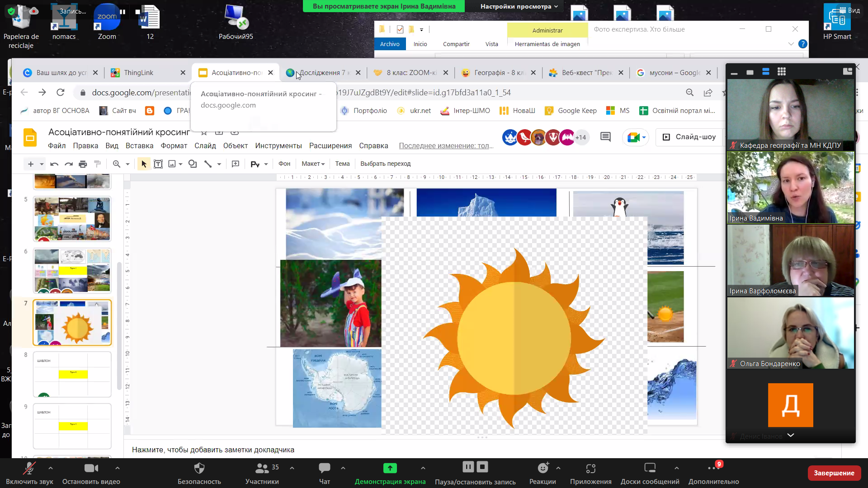Select the cursor pointer tool

point(144,164)
